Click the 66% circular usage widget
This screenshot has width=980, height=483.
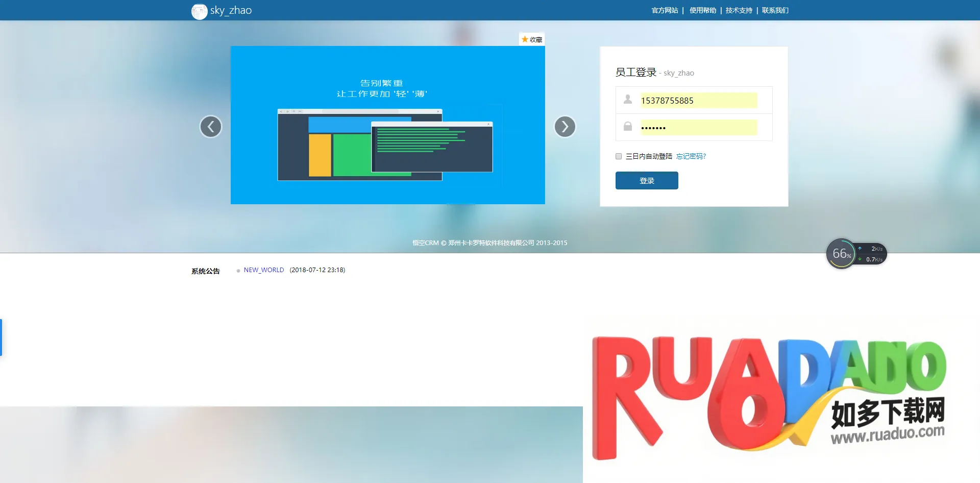click(x=841, y=254)
